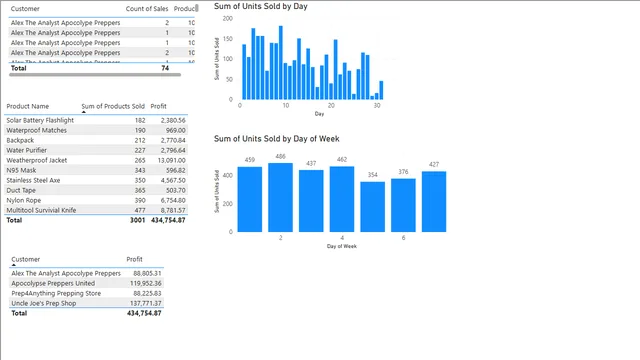Select the Weatherproof Jacket row

tap(96, 160)
